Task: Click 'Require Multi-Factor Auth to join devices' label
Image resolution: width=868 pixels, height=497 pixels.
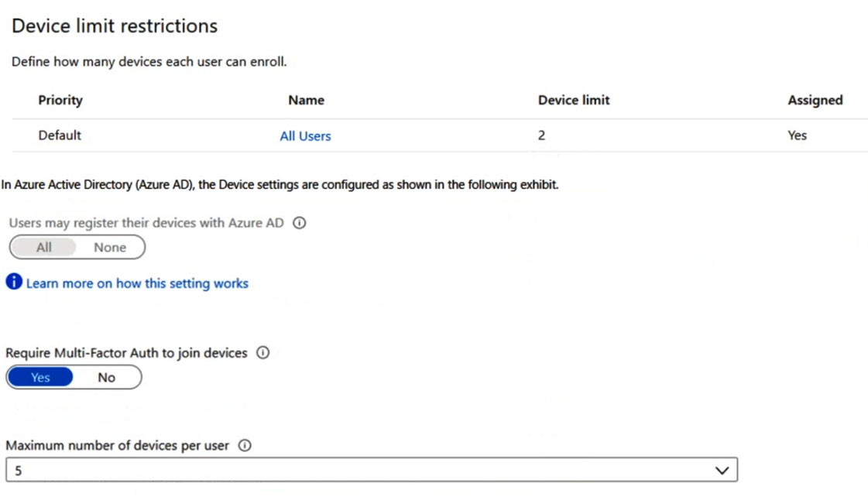Action: click(x=126, y=352)
